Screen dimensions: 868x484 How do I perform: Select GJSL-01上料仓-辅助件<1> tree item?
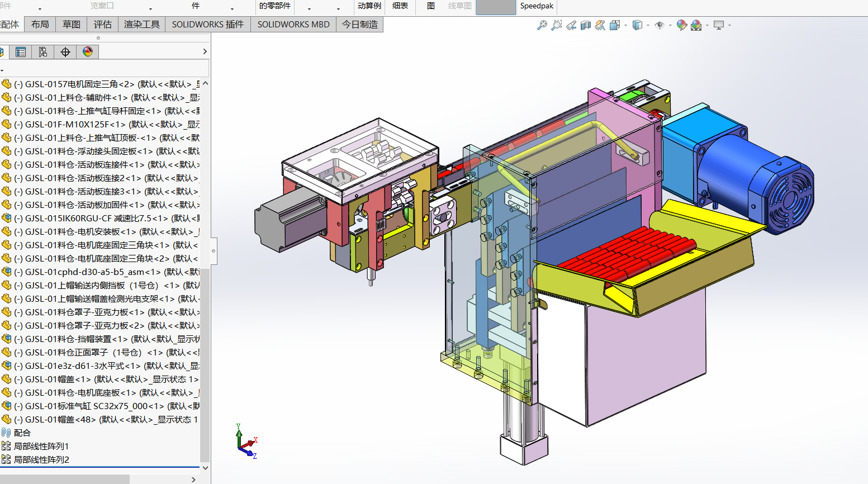[101, 97]
